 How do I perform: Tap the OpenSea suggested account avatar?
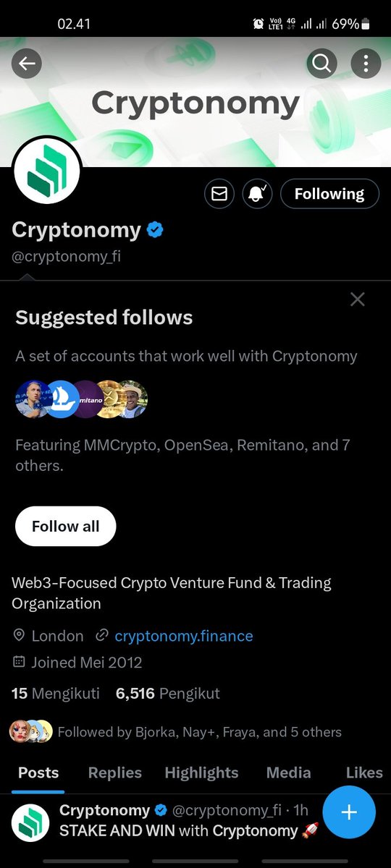point(62,399)
